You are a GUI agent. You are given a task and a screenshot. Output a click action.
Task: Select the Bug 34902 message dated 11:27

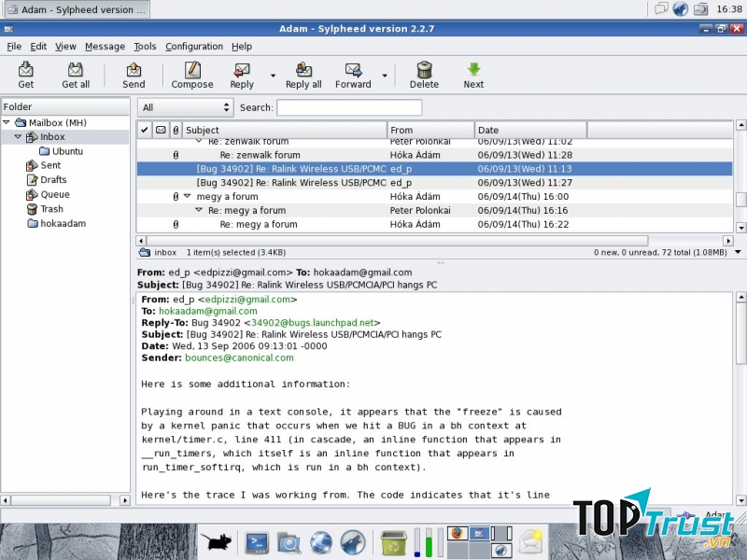[x=434, y=182]
